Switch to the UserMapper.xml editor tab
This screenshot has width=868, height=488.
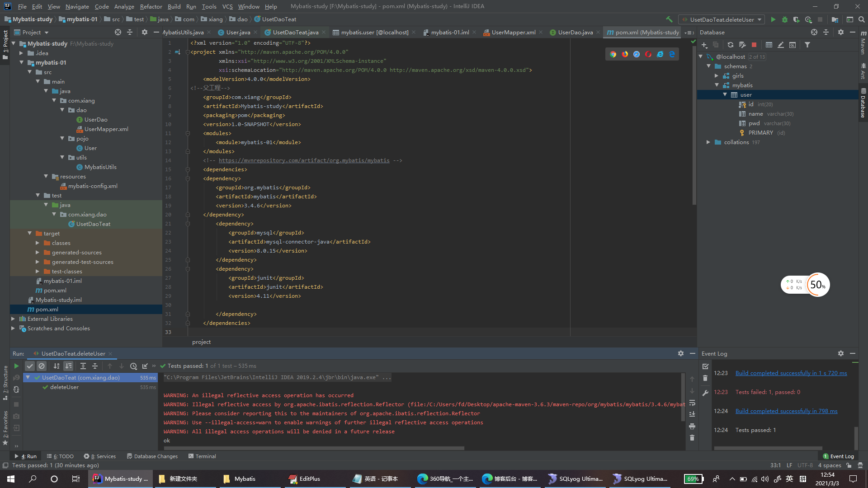click(x=513, y=32)
